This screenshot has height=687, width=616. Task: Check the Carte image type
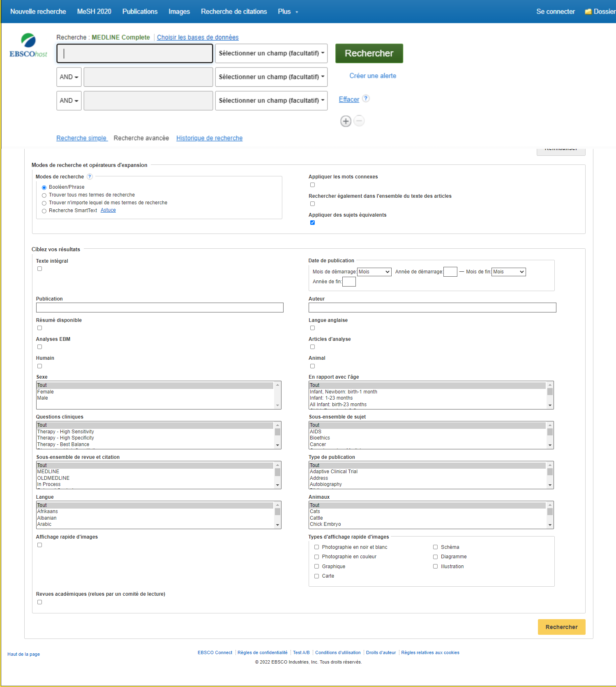click(x=316, y=576)
